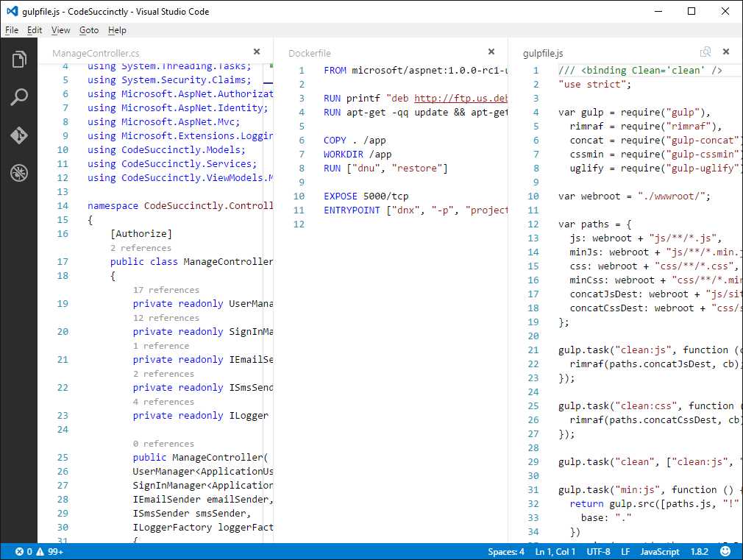Go to line via Ln 1, Col 1
Screen dimensions: 743x560
coord(555,551)
